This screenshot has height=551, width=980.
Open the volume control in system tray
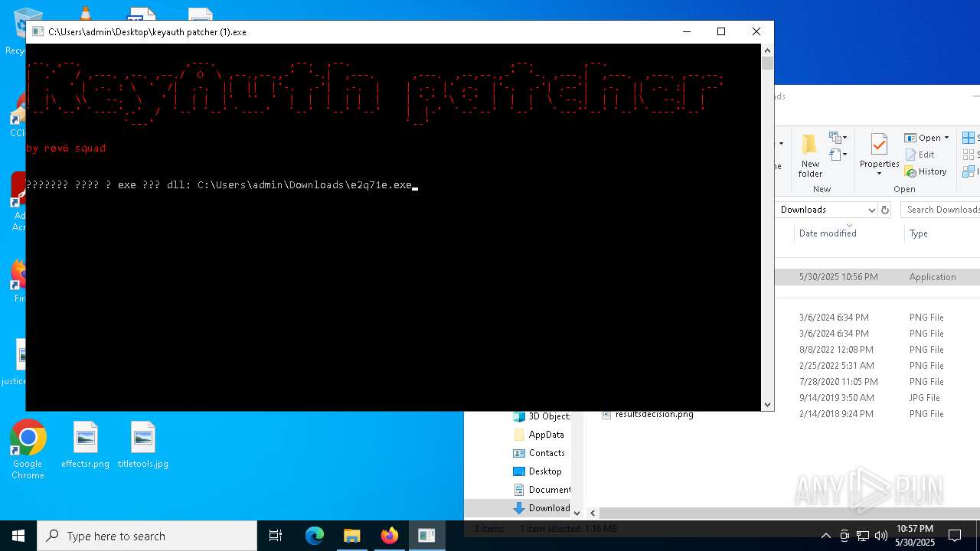tap(881, 536)
